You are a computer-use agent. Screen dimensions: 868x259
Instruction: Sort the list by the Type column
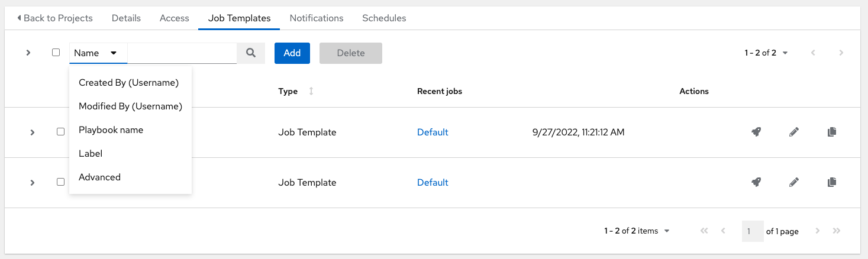click(311, 92)
